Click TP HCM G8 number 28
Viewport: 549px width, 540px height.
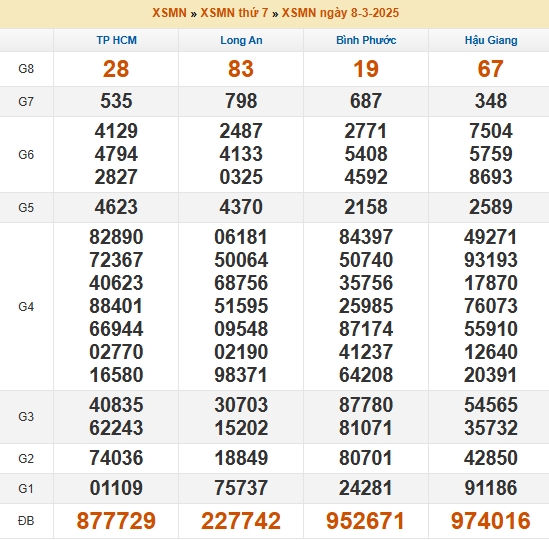click(x=116, y=69)
